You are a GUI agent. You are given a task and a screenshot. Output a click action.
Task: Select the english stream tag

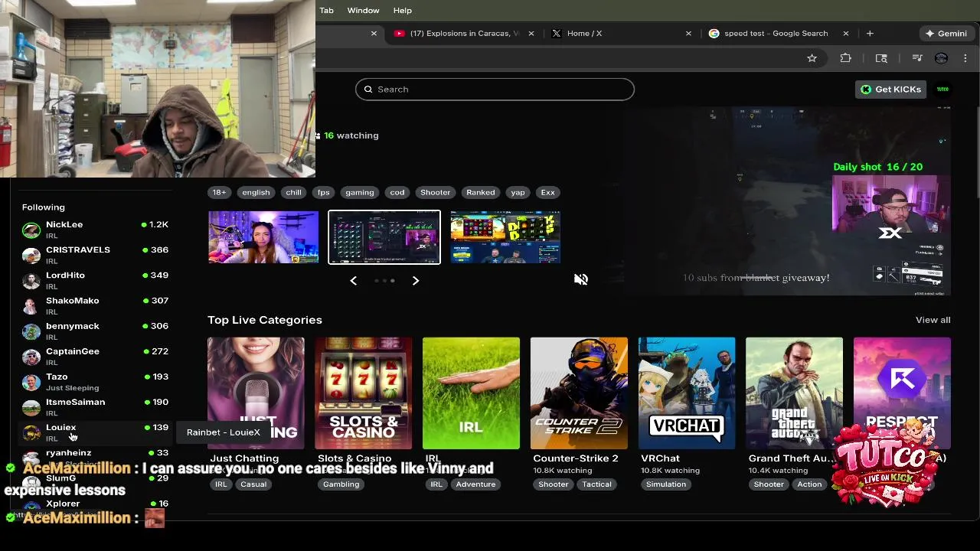tap(256, 193)
